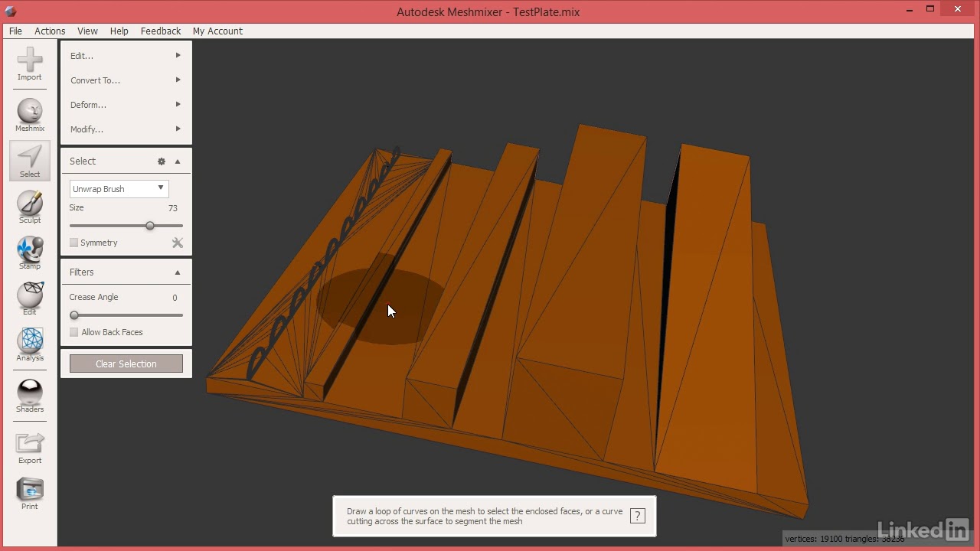
Task: Click the Clear Selection button
Action: click(x=126, y=364)
